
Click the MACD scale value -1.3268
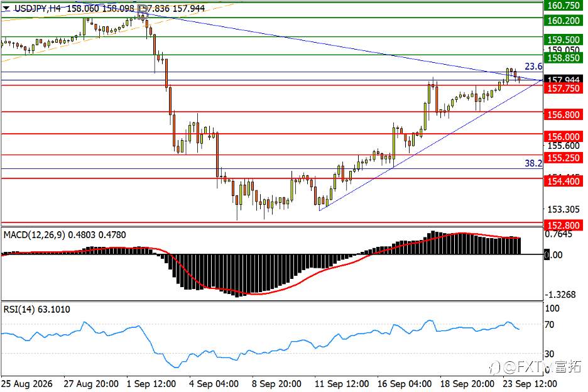[x=560, y=295]
